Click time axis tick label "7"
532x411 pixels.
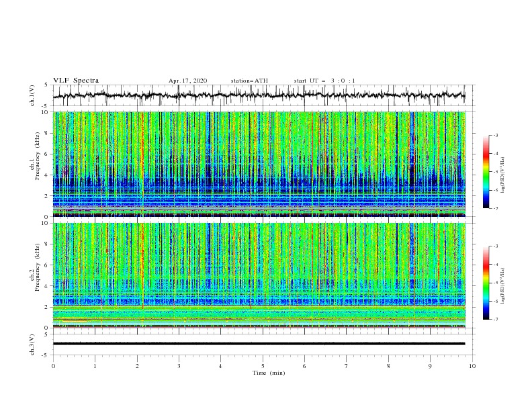tap(347, 366)
